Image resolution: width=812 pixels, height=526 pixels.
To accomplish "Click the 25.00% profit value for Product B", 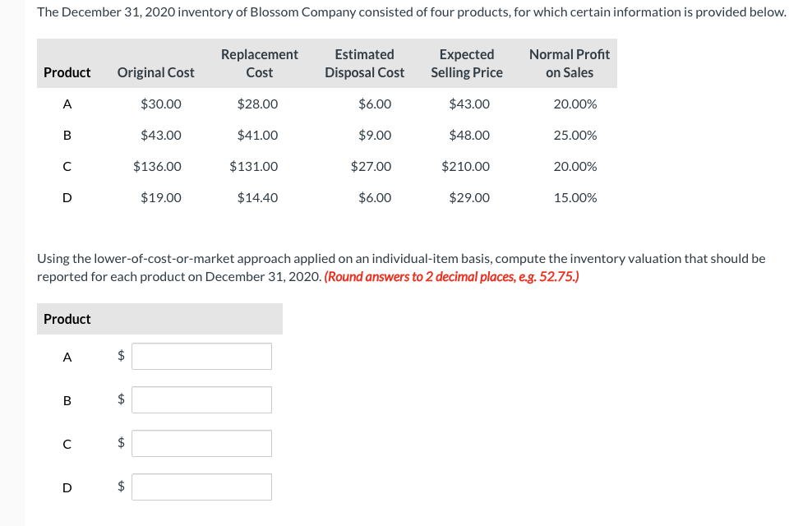I will click(x=576, y=135).
